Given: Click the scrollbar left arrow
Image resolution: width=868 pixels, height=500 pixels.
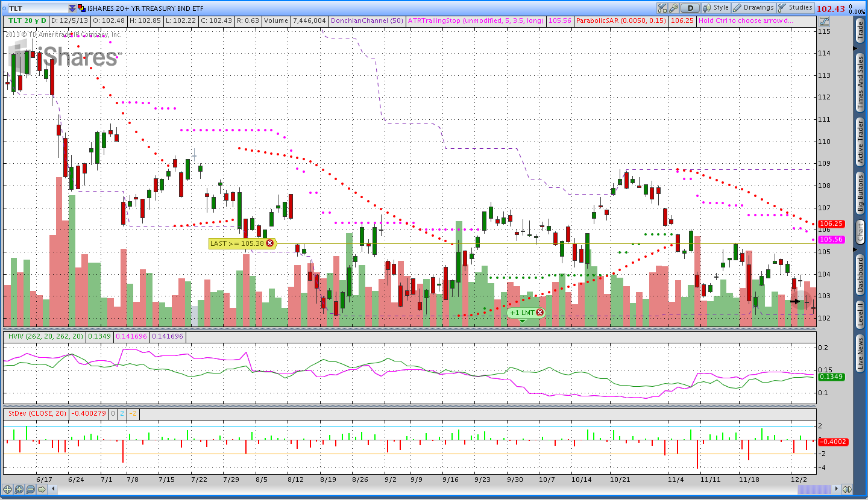Looking at the screenshot, I should [52, 489].
